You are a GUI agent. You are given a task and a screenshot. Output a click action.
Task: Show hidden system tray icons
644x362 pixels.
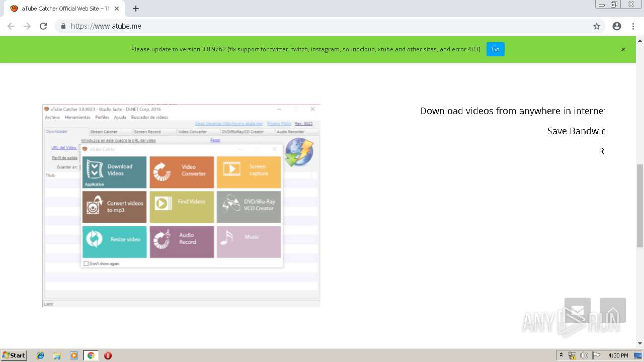[561, 355]
